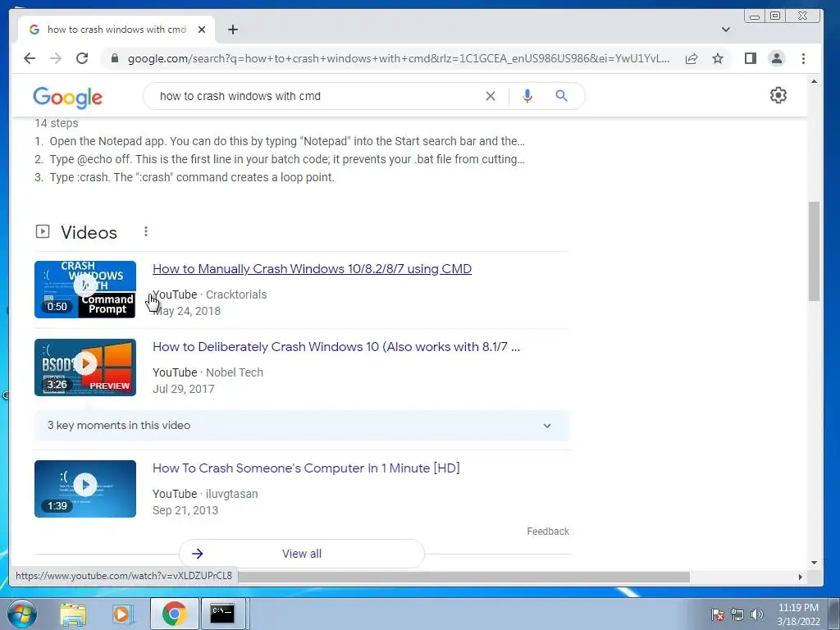Play the BSOD preview video thumbnail
This screenshot has width=840, height=630.
point(85,367)
